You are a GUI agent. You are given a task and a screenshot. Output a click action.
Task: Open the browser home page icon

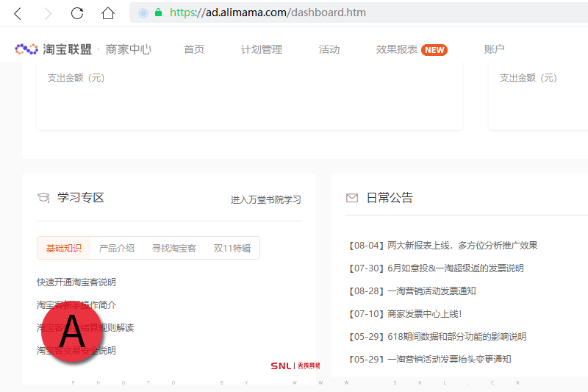[x=108, y=13]
